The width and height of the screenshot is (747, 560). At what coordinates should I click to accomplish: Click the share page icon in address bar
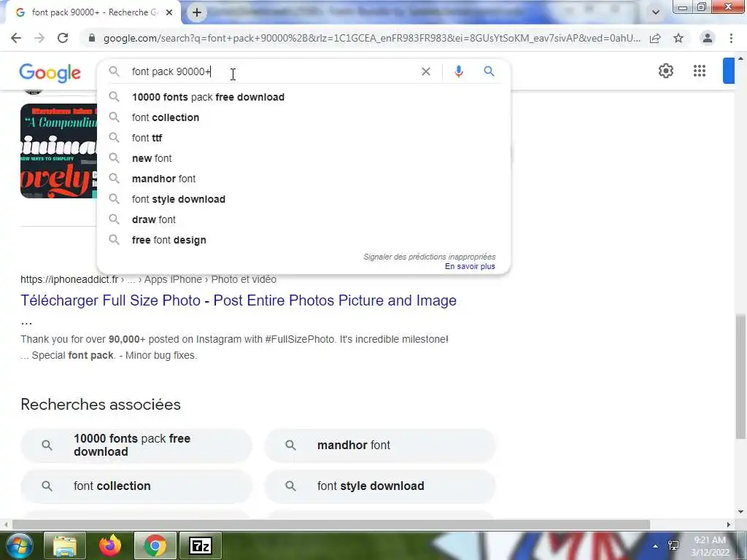655,38
